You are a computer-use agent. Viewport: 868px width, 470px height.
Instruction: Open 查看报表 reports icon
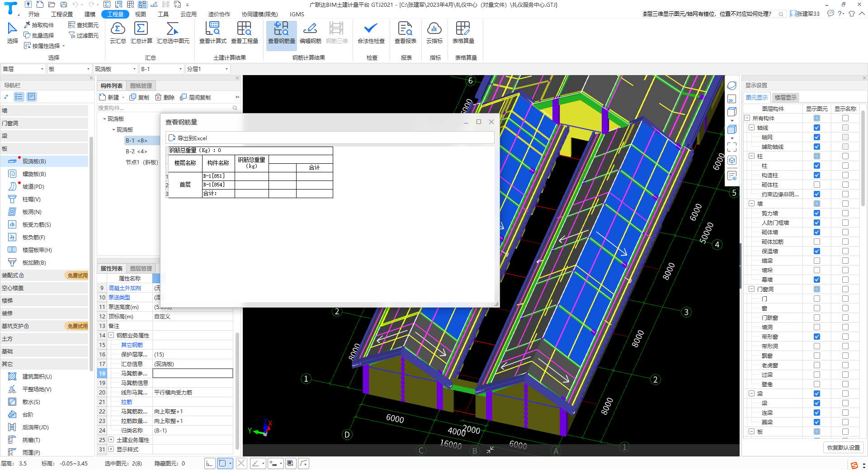tap(405, 29)
